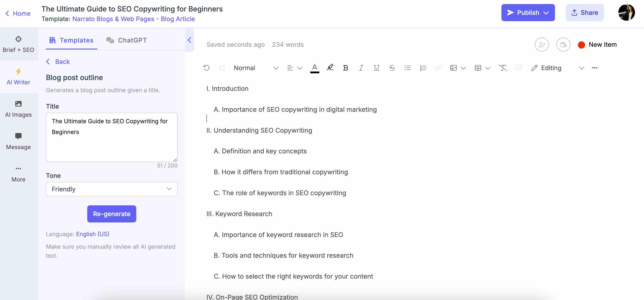Click the Insert Image icon
This screenshot has height=300, width=644.
pyautogui.click(x=453, y=68)
